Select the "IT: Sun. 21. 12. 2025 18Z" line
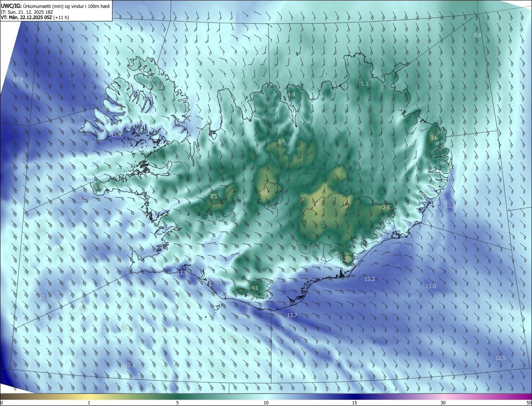This screenshot has width=532, height=406. click(x=27, y=12)
